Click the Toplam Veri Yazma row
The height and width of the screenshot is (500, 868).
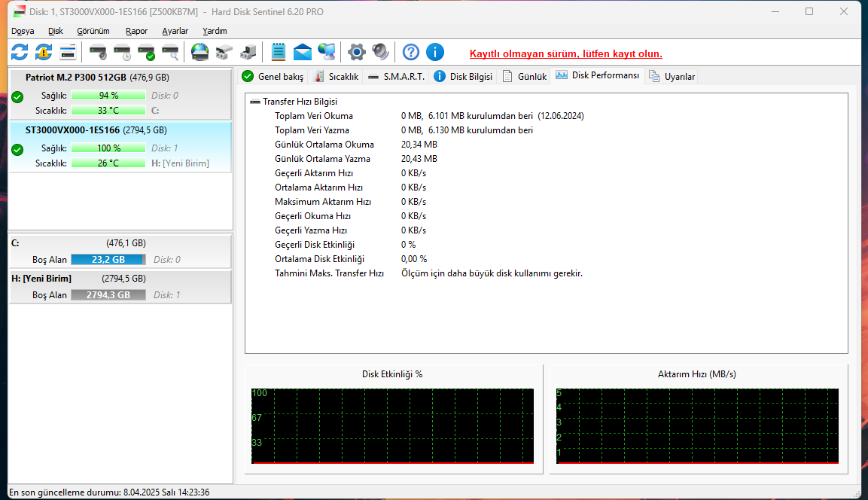pyautogui.click(x=404, y=130)
